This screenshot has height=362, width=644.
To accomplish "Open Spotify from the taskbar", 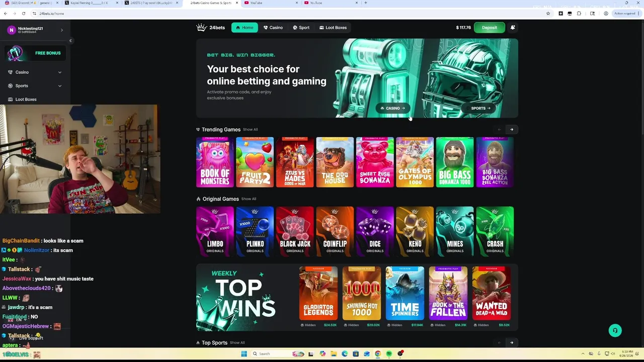I will click(x=389, y=354).
